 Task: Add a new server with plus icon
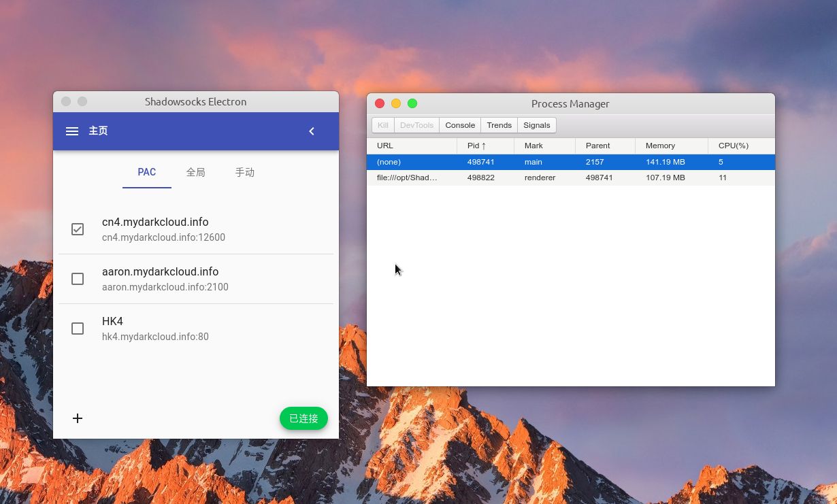78,418
